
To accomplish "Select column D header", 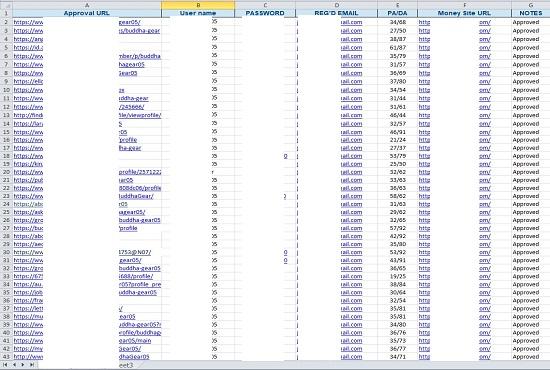I will [336, 5].
